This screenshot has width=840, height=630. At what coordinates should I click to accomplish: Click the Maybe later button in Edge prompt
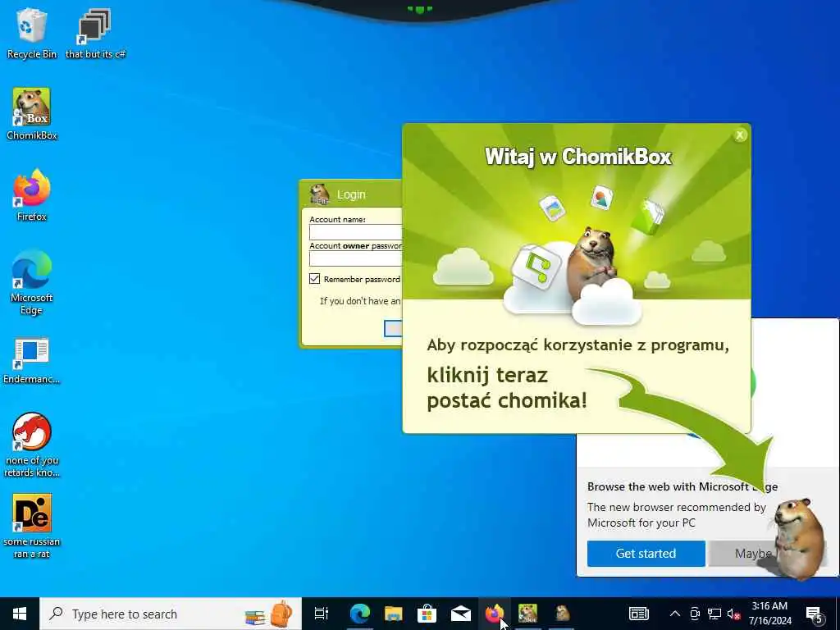tap(742, 553)
